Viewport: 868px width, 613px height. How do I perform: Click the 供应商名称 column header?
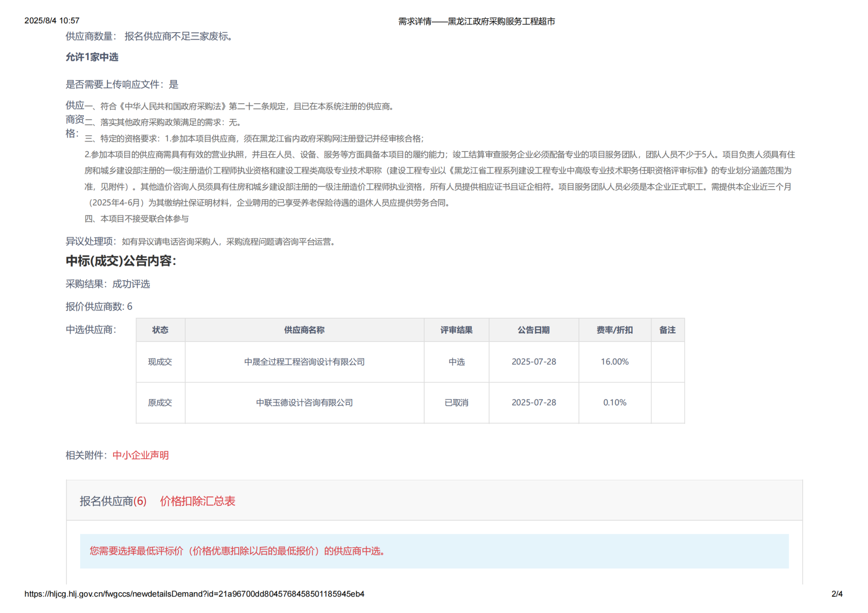point(304,330)
